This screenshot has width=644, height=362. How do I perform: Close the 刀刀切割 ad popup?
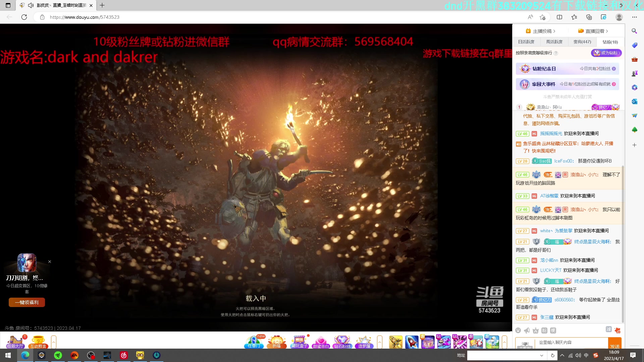50,262
